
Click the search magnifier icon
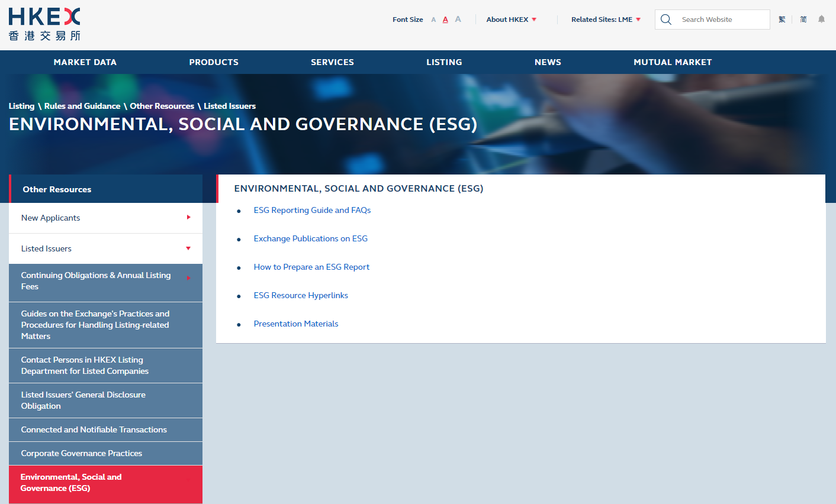point(666,20)
